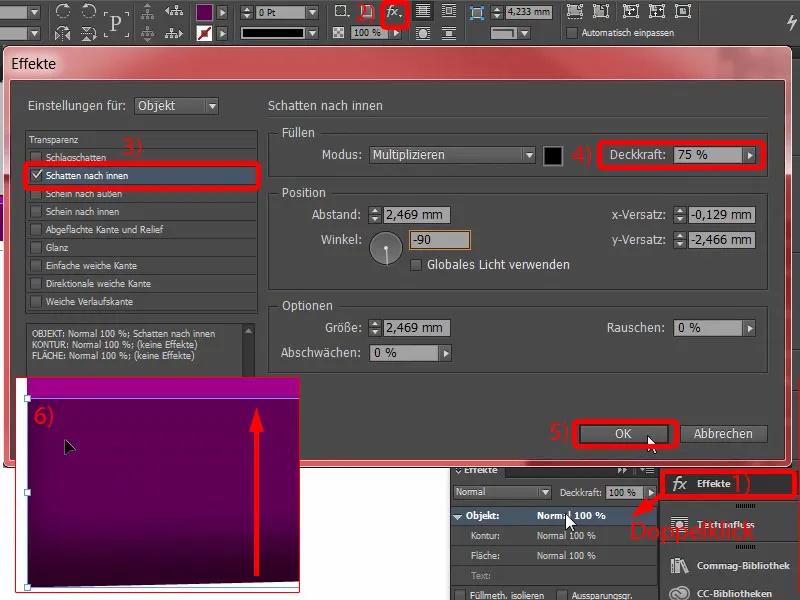800x600 pixels.
Task: Enable Einfache weiche Kante checkbox
Action: pos(36,265)
